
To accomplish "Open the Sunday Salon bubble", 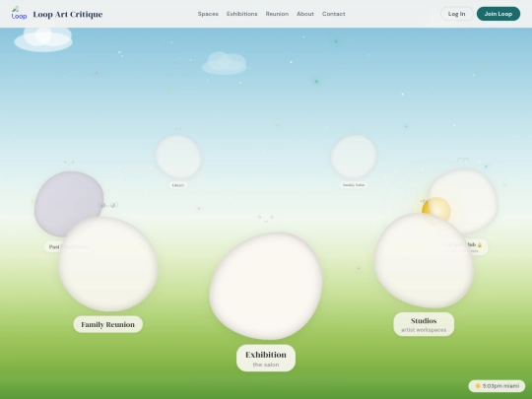I will [354, 157].
